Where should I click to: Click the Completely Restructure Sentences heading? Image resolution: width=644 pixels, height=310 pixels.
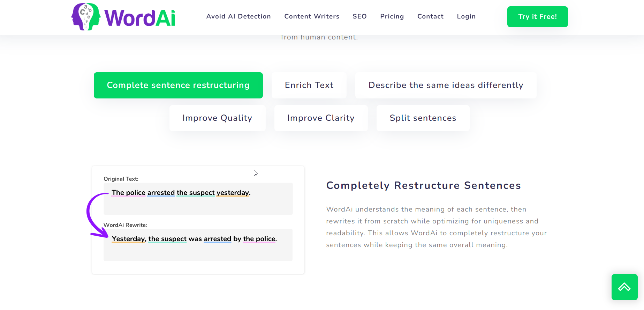(423, 185)
